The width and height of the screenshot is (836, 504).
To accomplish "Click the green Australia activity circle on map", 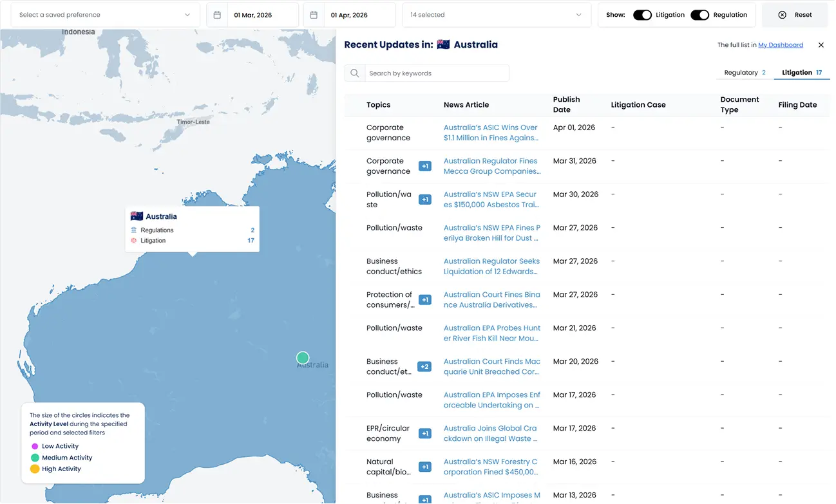I will 303,358.
